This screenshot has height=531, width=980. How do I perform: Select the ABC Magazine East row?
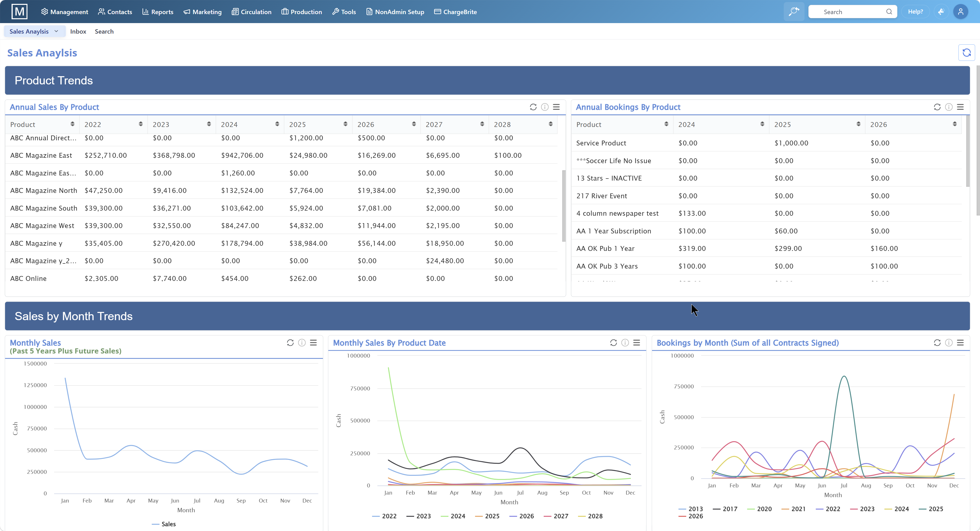coord(281,155)
